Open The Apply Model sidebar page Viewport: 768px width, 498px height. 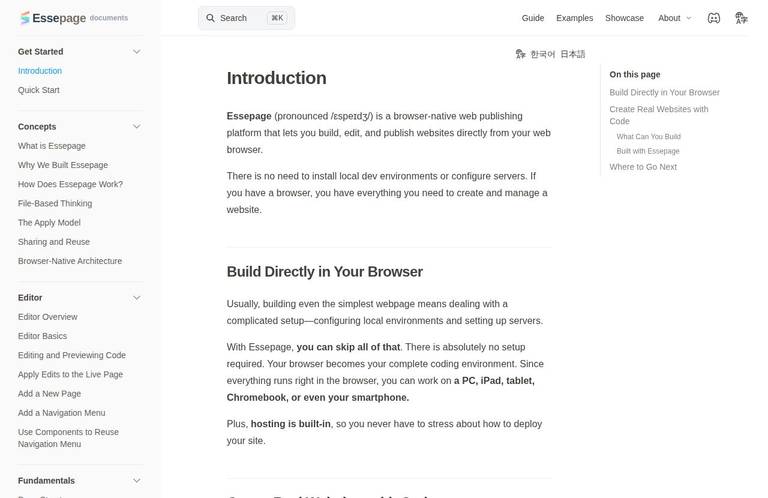49,222
